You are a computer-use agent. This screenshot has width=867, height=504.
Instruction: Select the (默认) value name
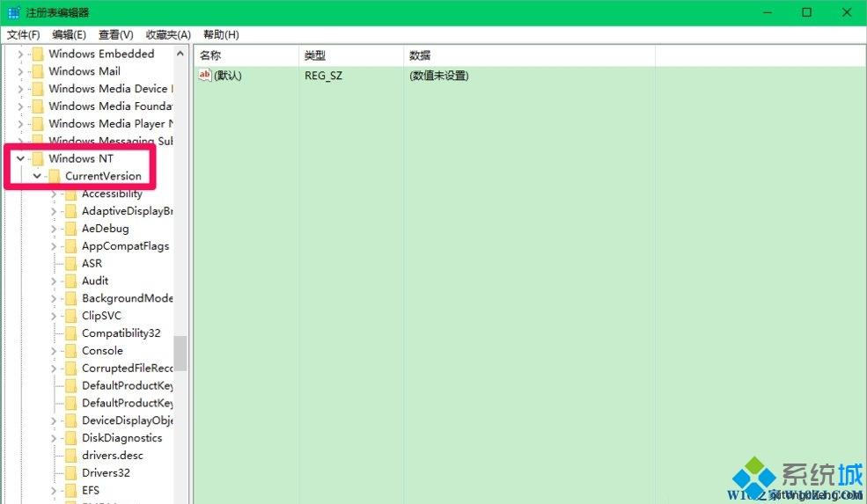pyautogui.click(x=228, y=76)
